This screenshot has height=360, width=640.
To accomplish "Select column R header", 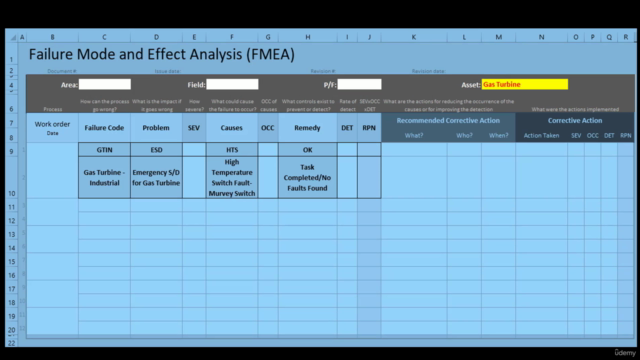I will (626, 37).
